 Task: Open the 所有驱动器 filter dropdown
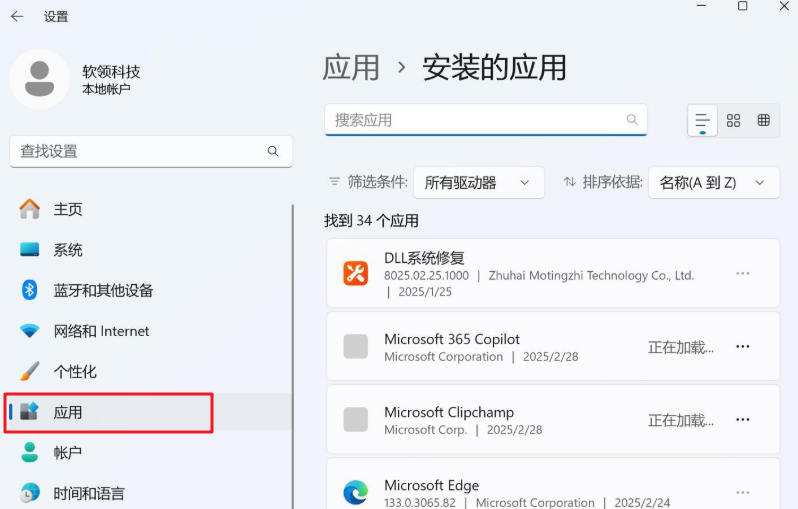[478, 183]
